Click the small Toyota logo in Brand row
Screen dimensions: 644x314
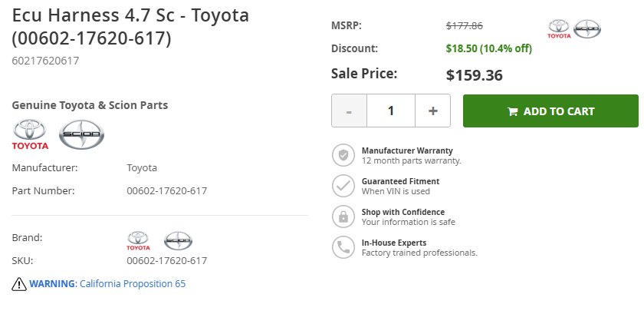[138, 241]
